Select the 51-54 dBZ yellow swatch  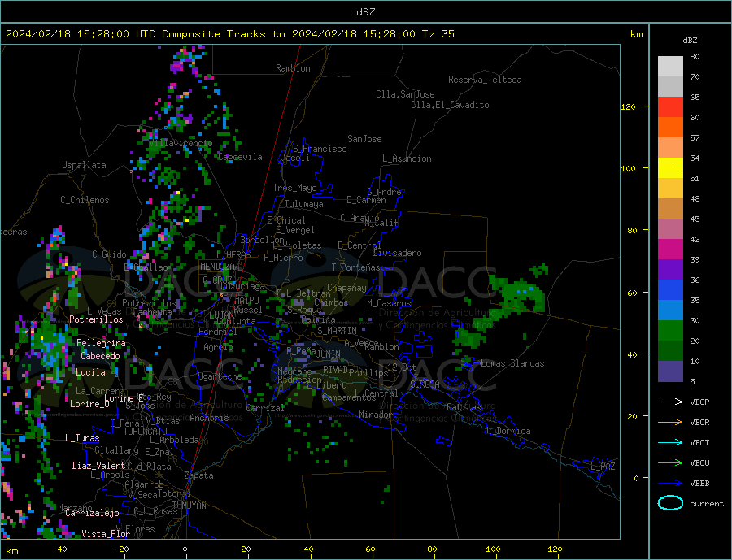(x=670, y=168)
